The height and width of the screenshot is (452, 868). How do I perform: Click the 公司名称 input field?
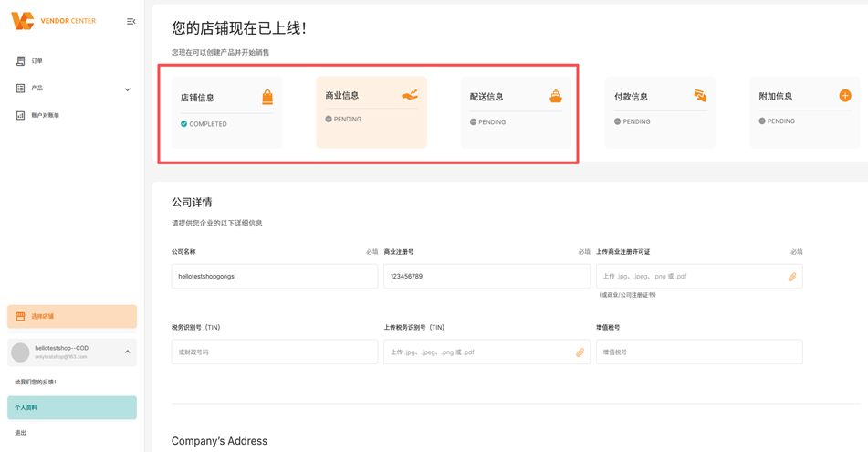click(275, 276)
